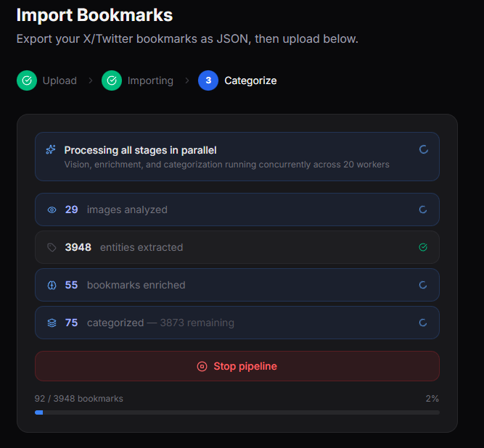Click the chevron between Upload and Importing
Image resolution: width=484 pixels, height=448 pixels.
click(x=91, y=80)
